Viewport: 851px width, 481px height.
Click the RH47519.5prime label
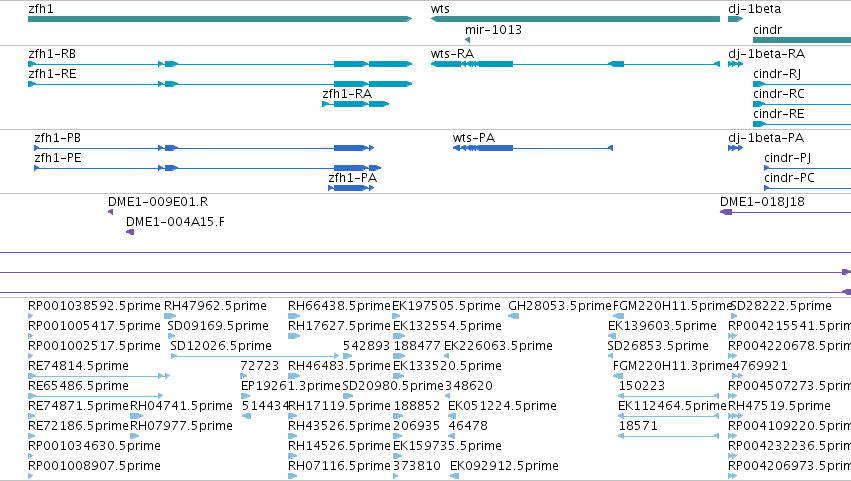pos(779,406)
